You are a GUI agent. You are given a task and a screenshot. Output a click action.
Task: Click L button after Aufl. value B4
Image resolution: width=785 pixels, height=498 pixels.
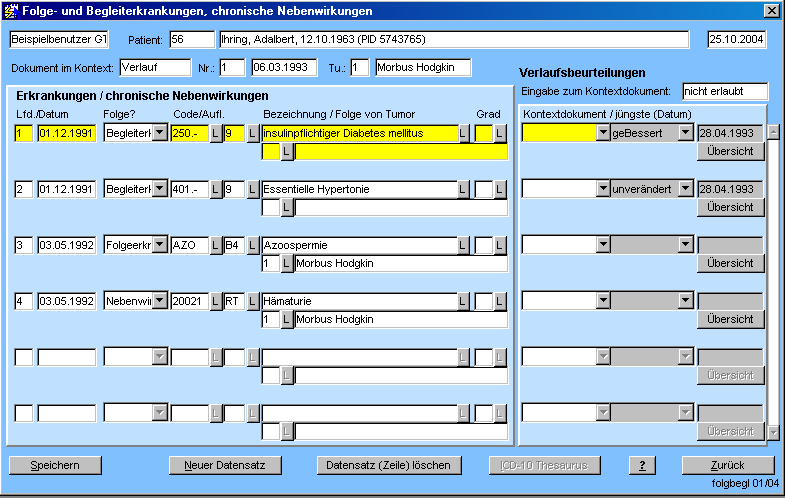click(252, 245)
